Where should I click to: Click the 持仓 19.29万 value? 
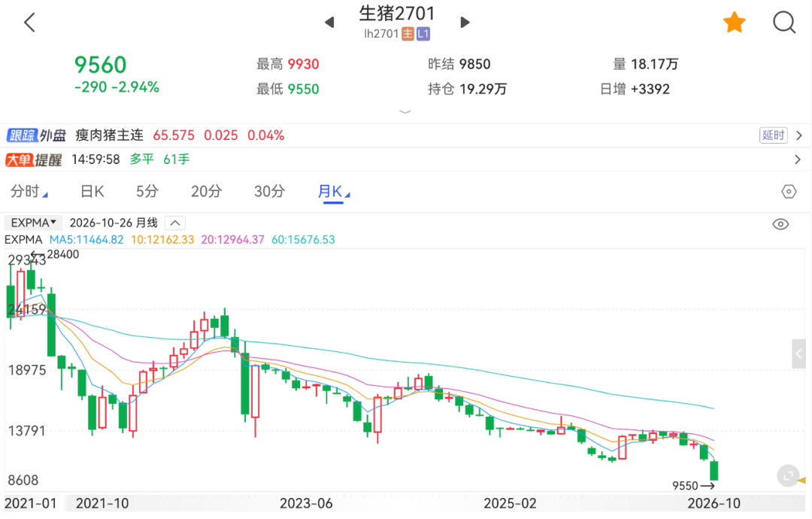pyautogui.click(x=467, y=89)
